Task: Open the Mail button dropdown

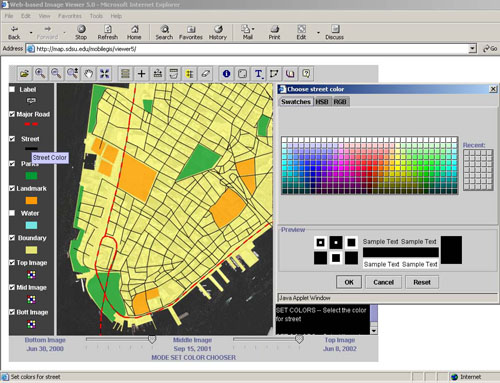Action: (253, 29)
